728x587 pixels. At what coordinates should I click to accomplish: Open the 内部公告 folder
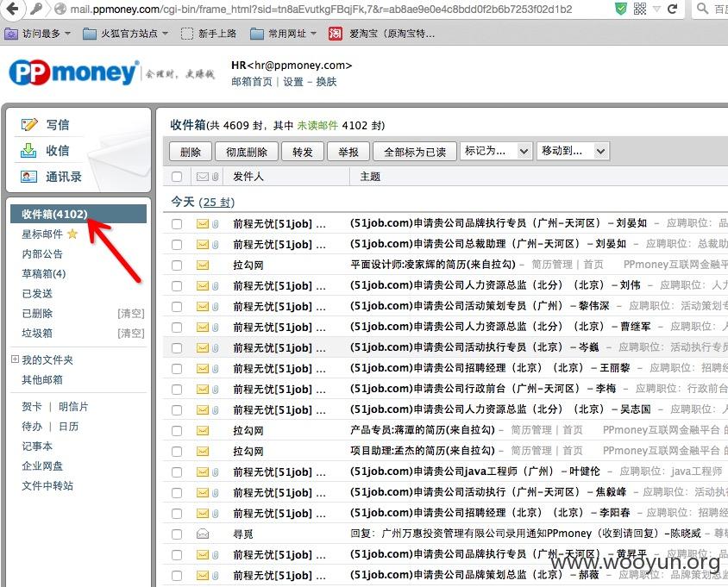(x=42, y=253)
